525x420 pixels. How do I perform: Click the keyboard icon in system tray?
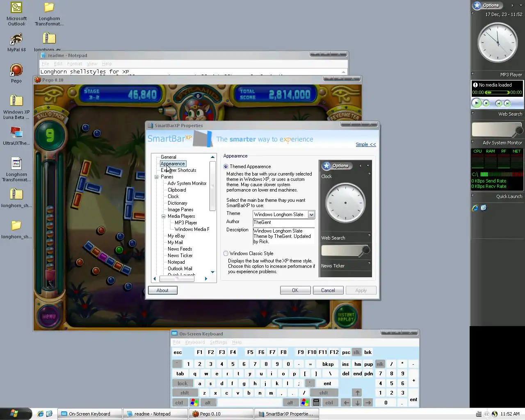(x=479, y=414)
